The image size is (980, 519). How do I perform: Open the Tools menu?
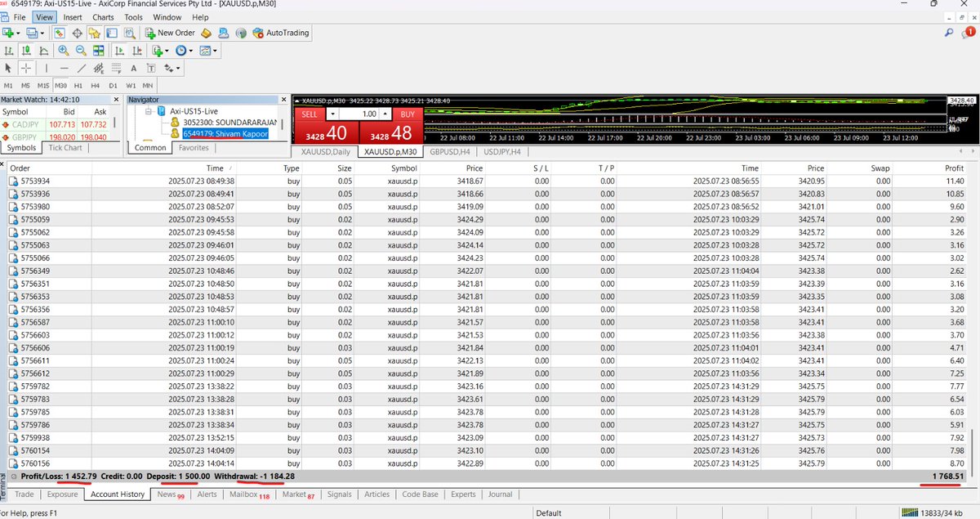point(133,17)
